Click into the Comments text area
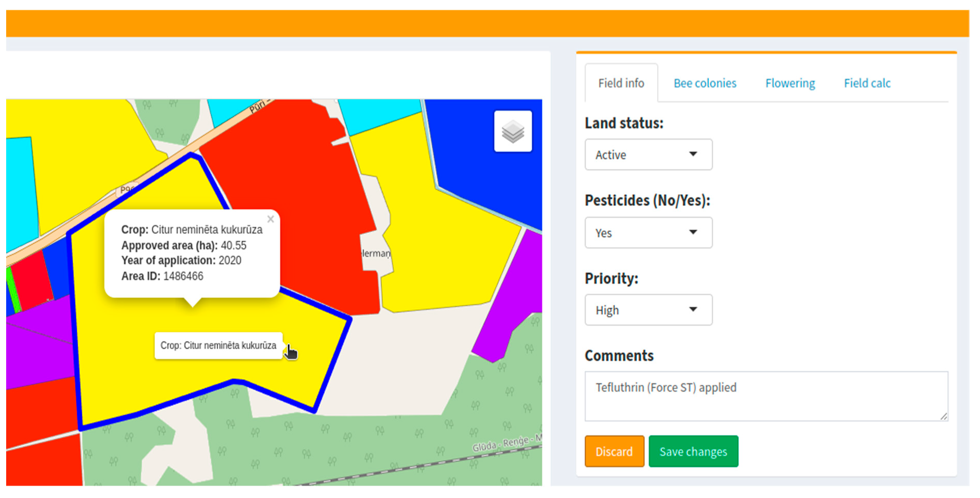The height and width of the screenshot is (498, 980). (765, 397)
